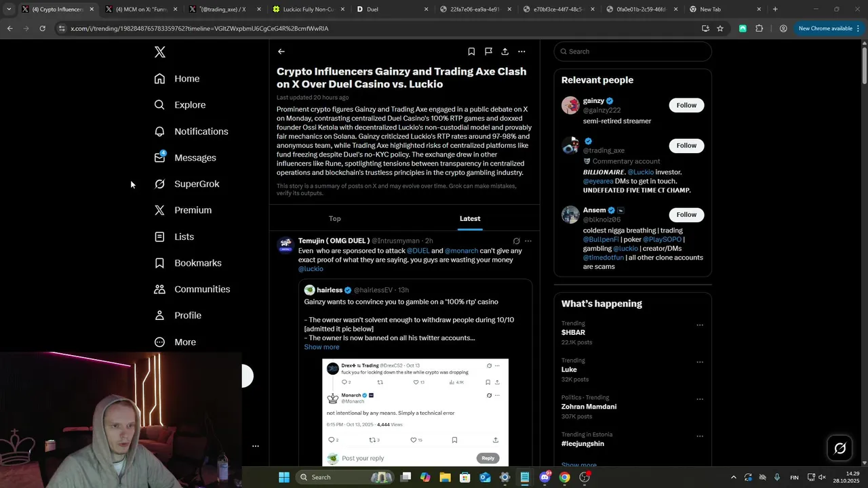Open the options menu for Zohran Mamdani trend
Screen dimensions: 868x488
click(700, 399)
